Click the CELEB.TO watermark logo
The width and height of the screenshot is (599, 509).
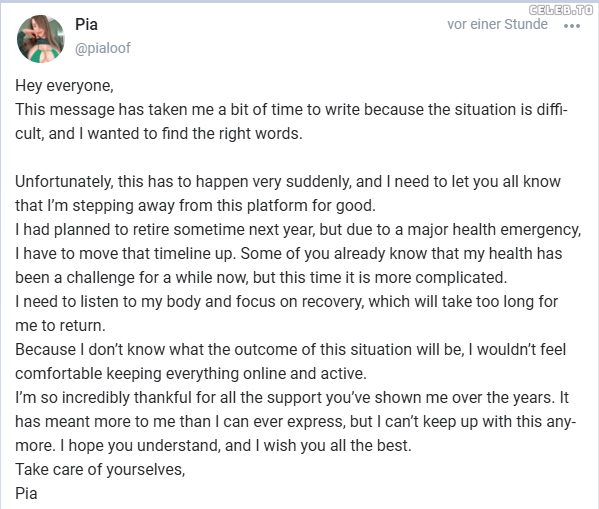561,10
